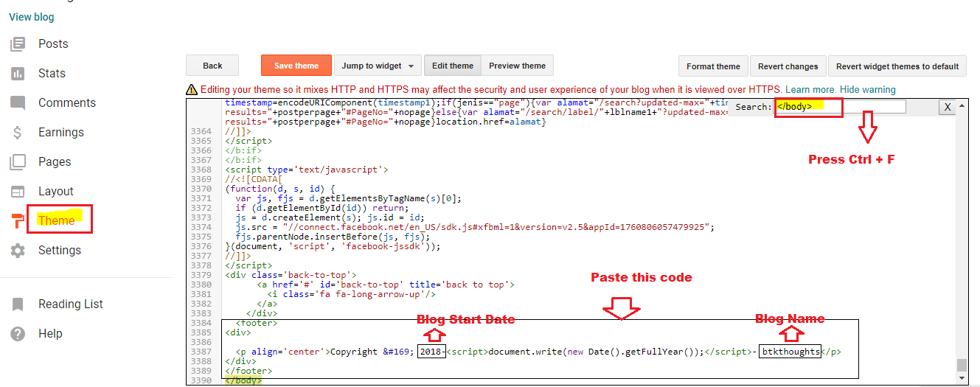Image resolution: width=980 pixels, height=387 pixels.
Task: Click line number 3364 in the gutter
Action: pyautogui.click(x=203, y=130)
